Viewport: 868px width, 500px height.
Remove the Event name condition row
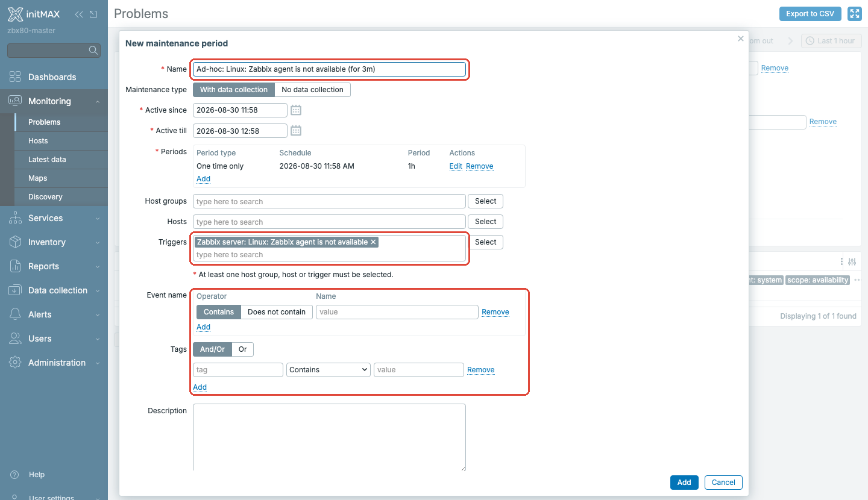[x=495, y=312]
